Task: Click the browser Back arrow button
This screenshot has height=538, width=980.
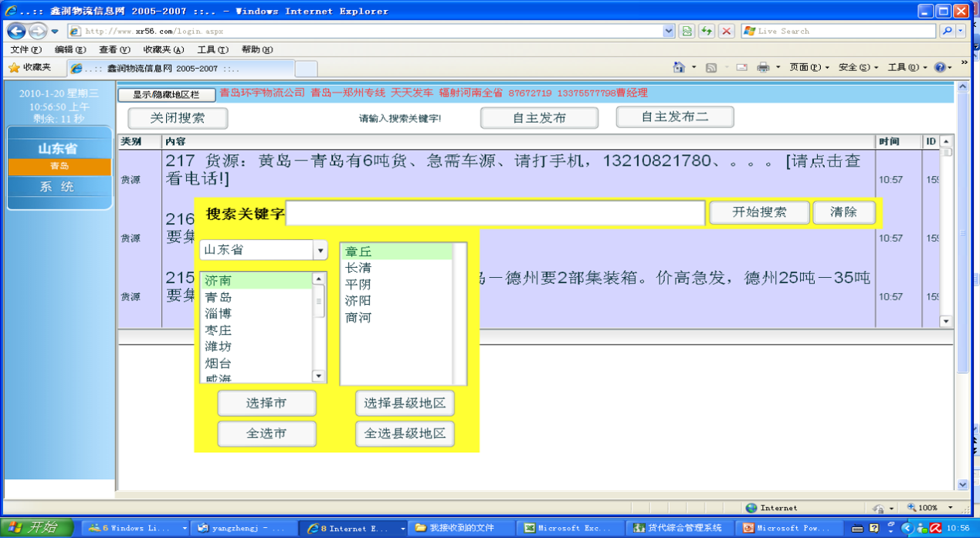Action: pyautogui.click(x=16, y=31)
